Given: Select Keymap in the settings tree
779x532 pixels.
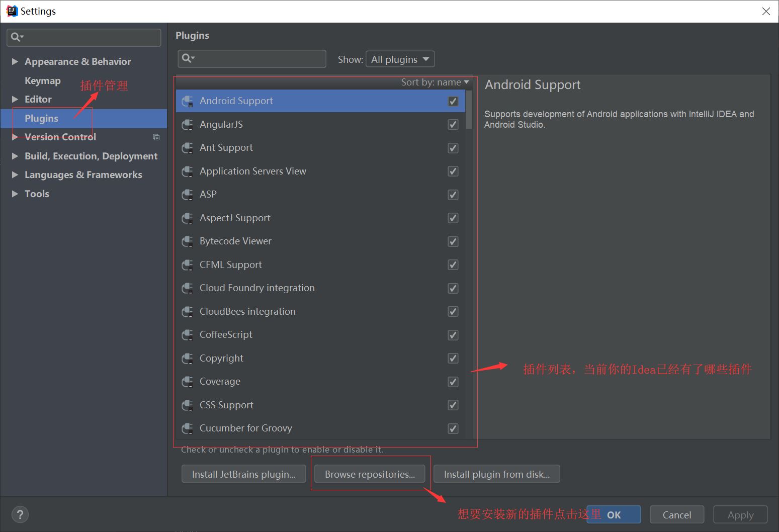Looking at the screenshot, I should point(43,80).
